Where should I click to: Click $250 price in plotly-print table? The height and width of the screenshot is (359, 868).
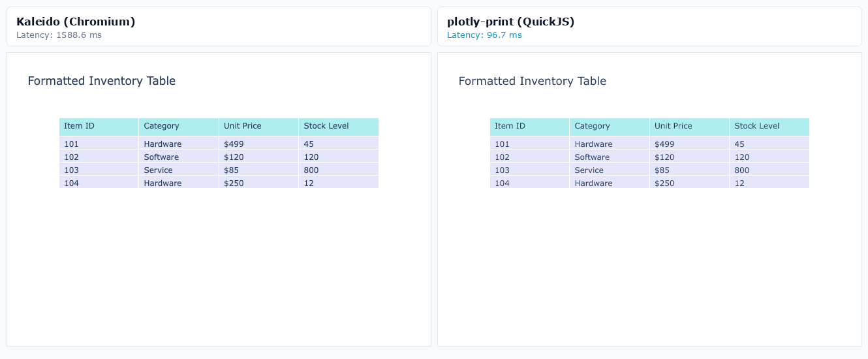point(689,182)
